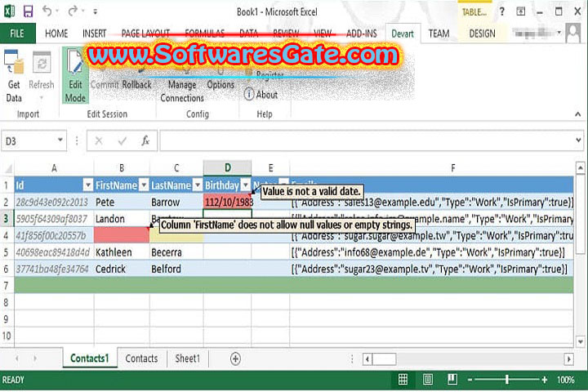Switch to the Contacts sheet tab
The width and height of the screenshot is (588, 392).
[141, 359]
